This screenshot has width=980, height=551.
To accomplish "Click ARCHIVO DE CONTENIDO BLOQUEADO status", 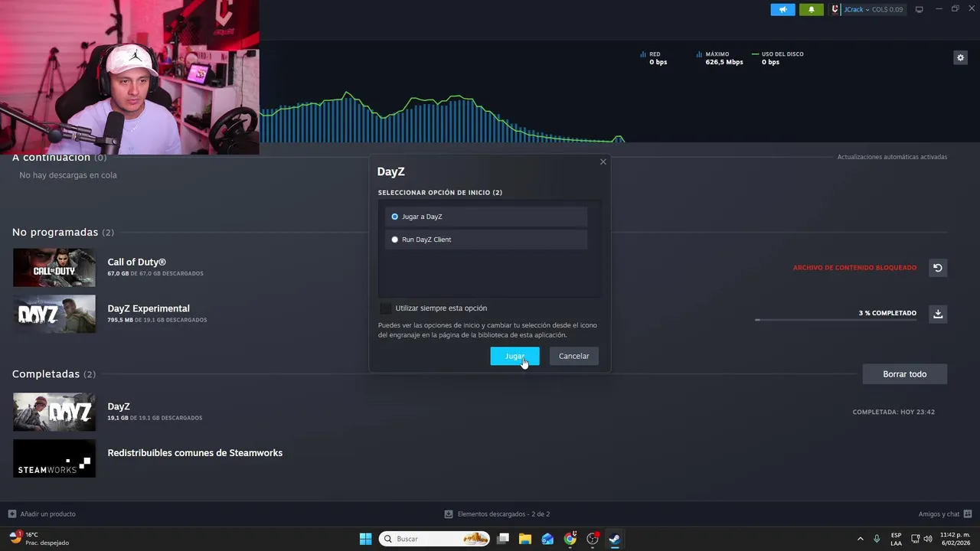I will coord(854,268).
